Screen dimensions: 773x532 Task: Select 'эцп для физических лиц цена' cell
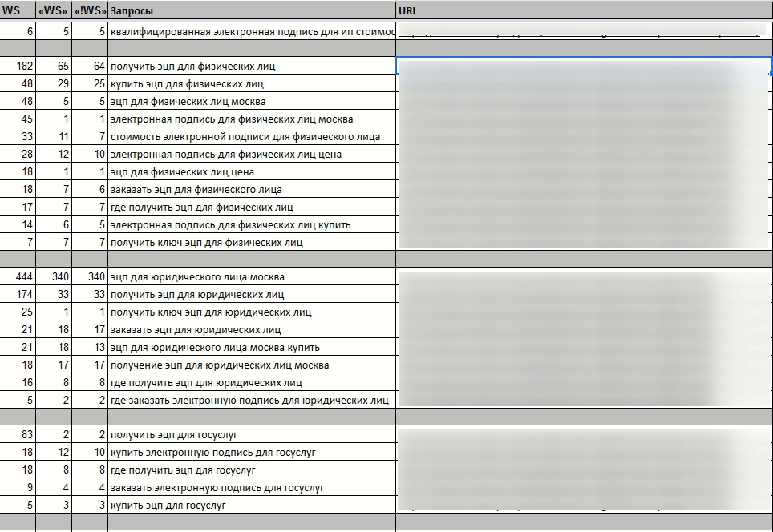251,172
